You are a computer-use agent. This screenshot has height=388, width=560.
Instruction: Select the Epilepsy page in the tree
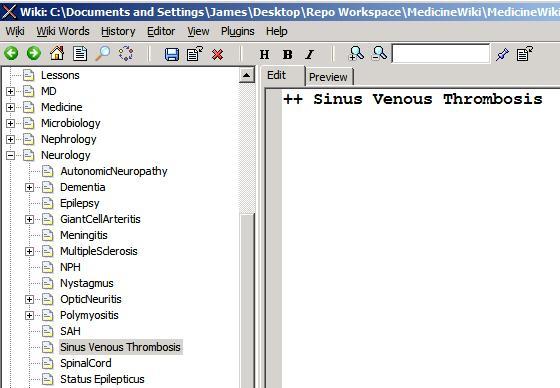tap(80, 203)
